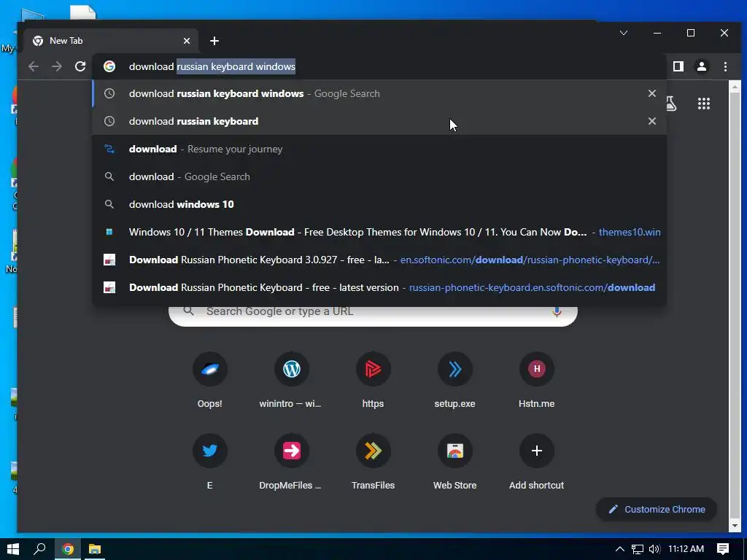Open the Chrome three-dot menu

[x=725, y=66]
